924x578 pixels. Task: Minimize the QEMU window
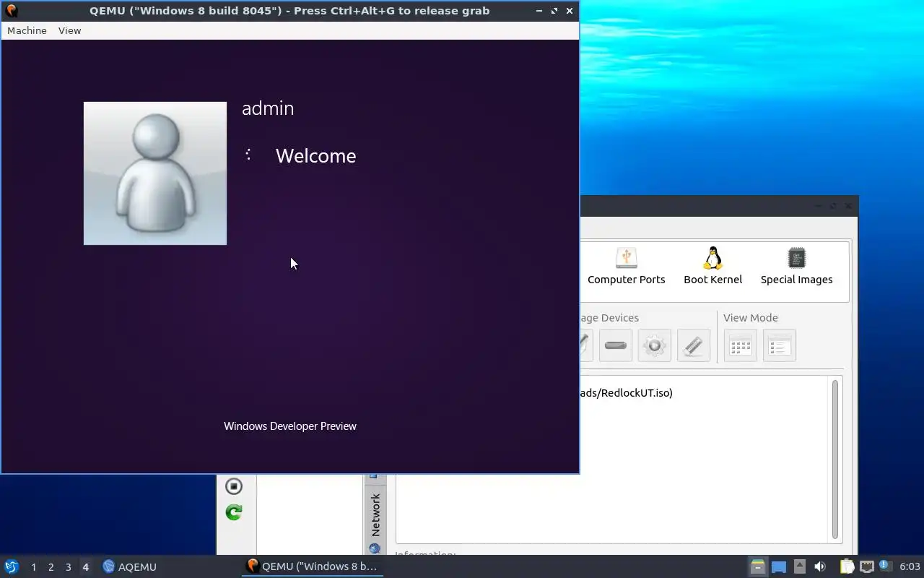click(539, 11)
